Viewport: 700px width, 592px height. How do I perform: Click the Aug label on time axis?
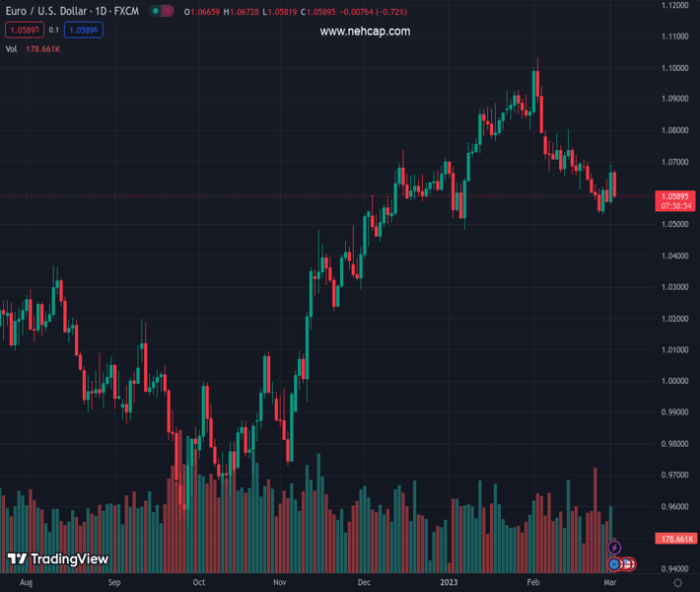26,583
